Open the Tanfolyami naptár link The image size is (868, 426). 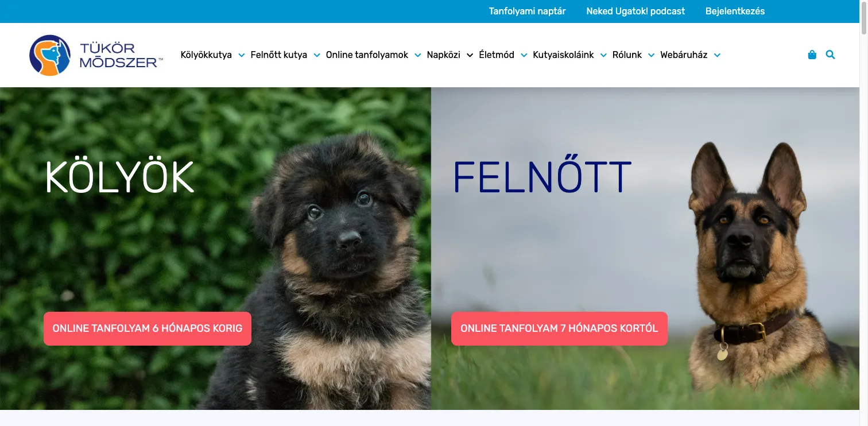(x=527, y=11)
